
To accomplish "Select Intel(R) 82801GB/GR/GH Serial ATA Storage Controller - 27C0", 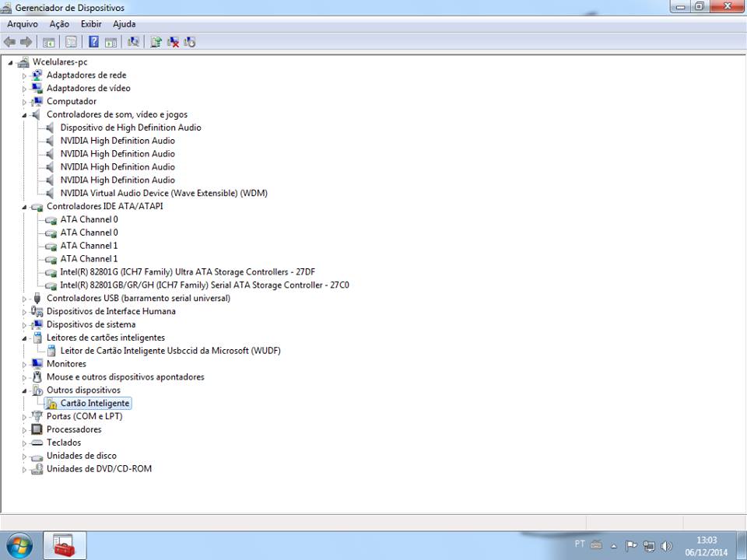I will point(205,285).
